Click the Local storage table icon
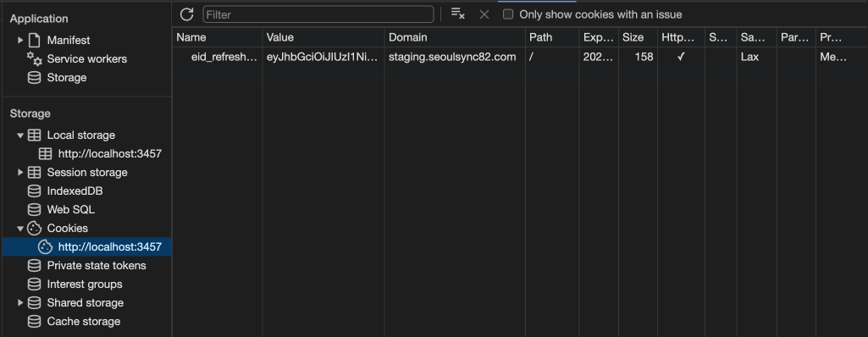The width and height of the screenshot is (868, 337). (35, 135)
